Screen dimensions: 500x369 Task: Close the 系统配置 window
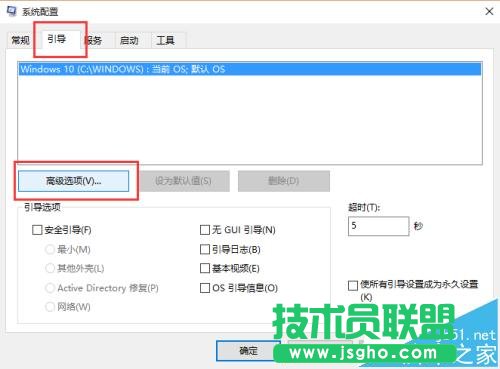click(489, 12)
